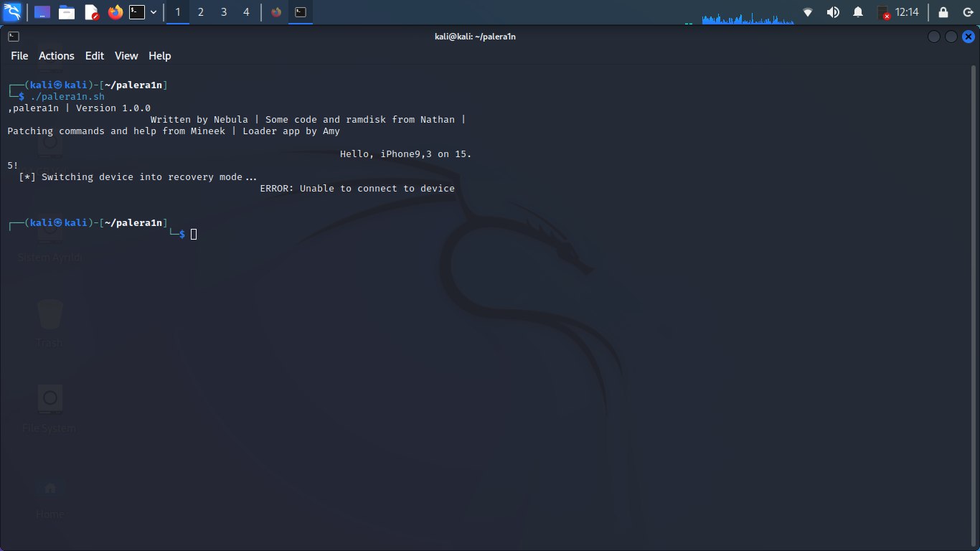This screenshot has width=980, height=551.
Task: Open the network status indicator
Action: tap(809, 11)
